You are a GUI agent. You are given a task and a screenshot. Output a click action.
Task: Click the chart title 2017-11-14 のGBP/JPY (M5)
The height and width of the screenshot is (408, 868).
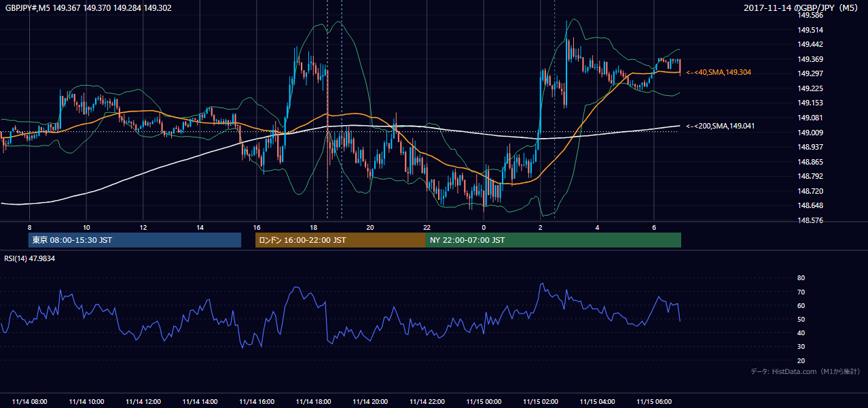[802, 7]
